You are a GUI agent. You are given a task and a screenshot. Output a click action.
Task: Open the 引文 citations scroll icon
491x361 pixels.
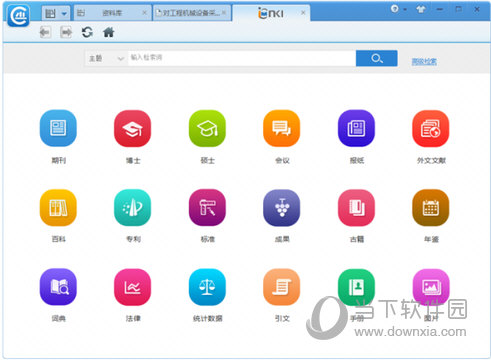pyautogui.click(x=282, y=287)
